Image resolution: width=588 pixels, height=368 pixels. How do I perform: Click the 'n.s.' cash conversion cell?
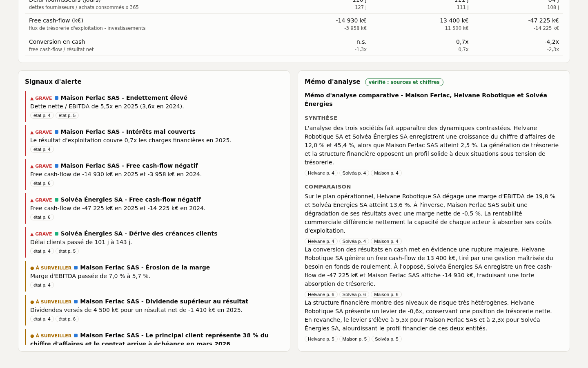click(x=361, y=42)
